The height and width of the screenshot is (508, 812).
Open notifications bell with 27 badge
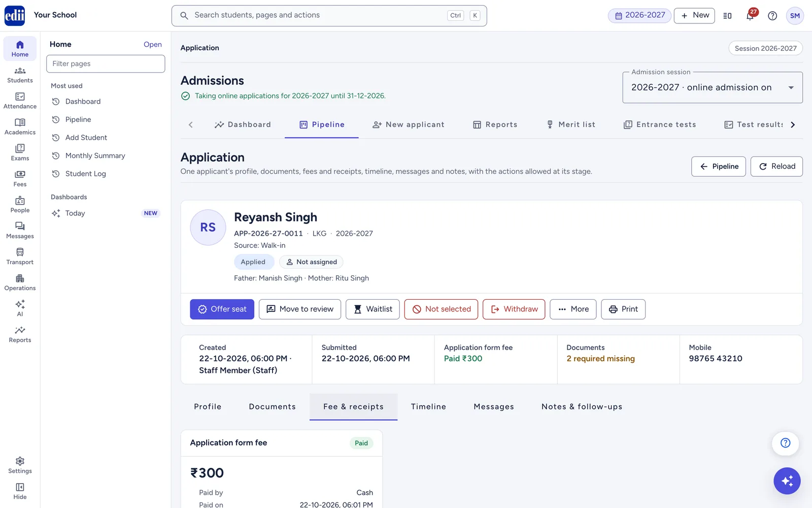pos(750,15)
